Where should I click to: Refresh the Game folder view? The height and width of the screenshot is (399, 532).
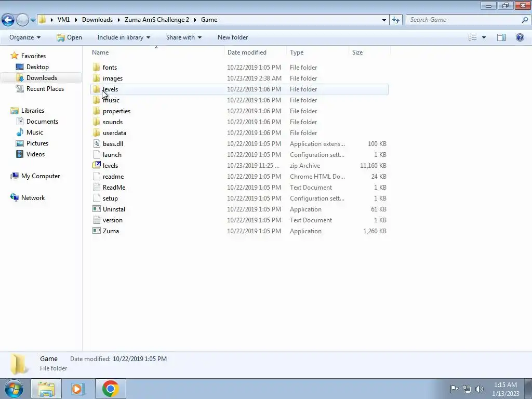tap(395, 20)
